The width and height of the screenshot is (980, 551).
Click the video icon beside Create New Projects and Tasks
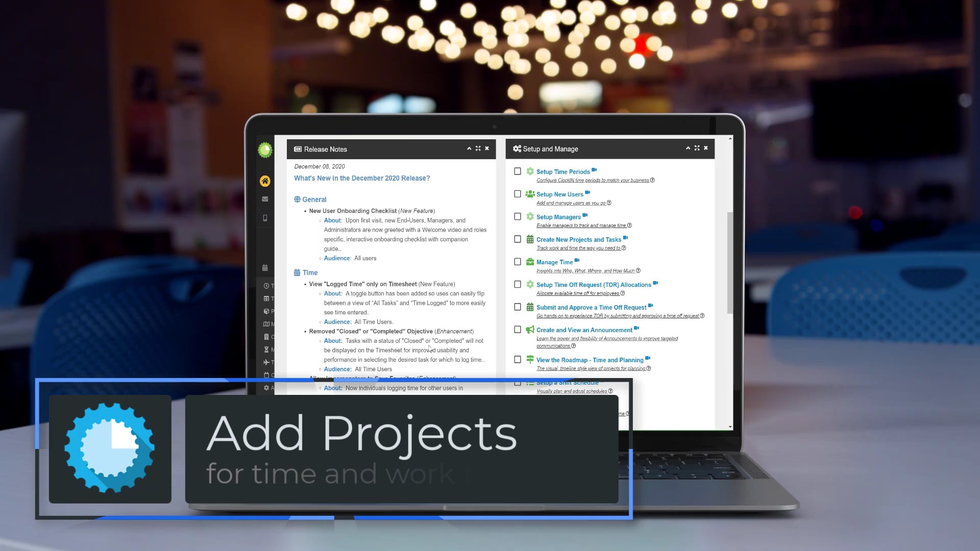click(x=626, y=238)
